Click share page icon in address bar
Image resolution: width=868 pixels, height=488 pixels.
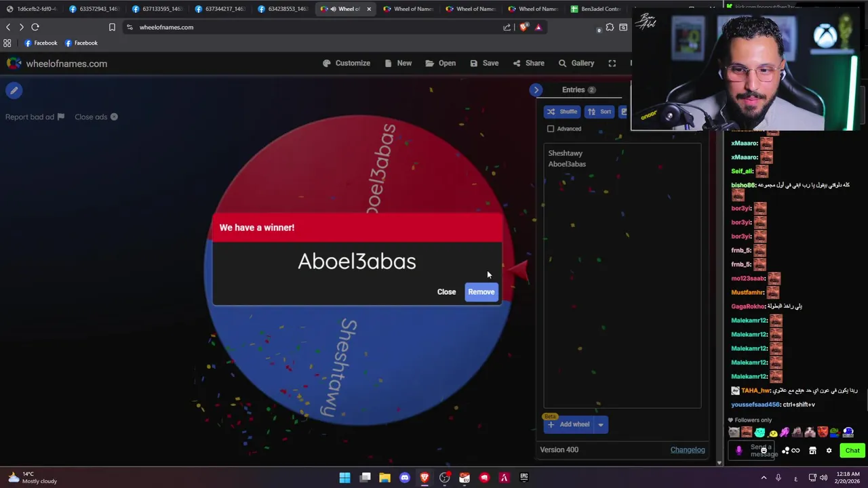point(507,27)
